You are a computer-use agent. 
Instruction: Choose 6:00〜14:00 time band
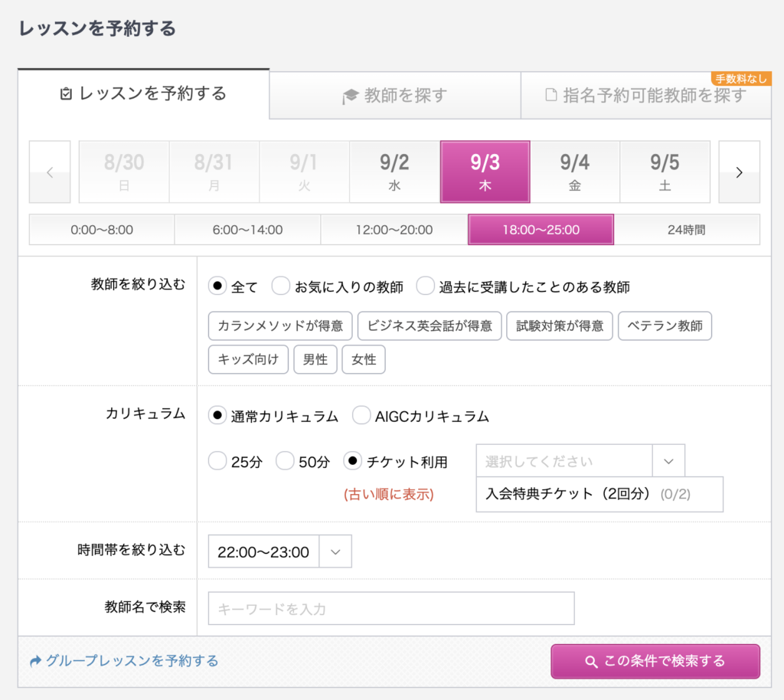(x=247, y=230)
